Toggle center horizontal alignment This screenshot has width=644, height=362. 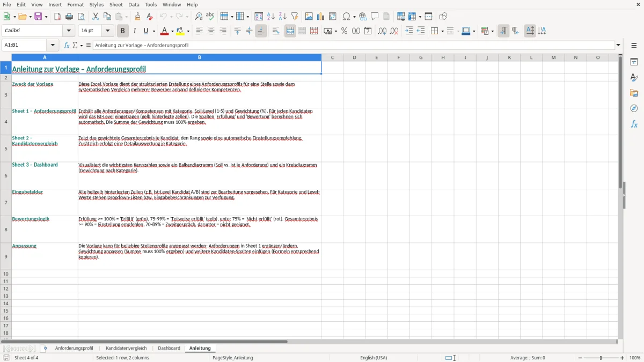[x=211, y=31]
